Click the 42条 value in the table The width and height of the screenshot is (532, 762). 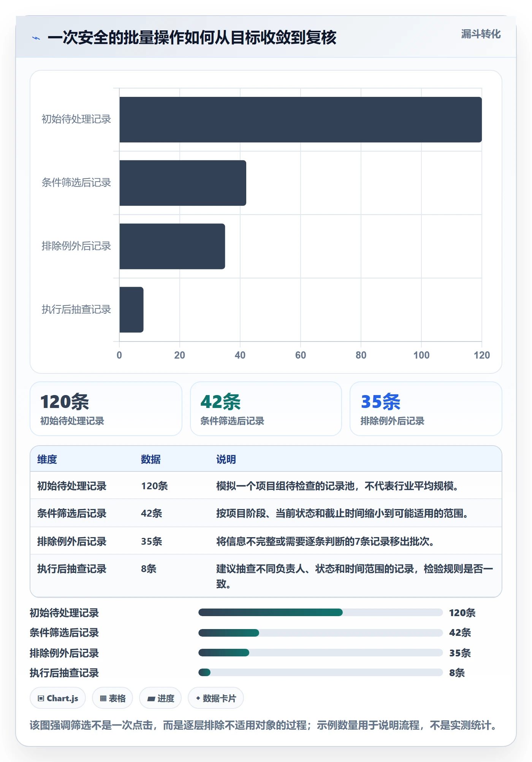pyautogui.click(x=152, y=513)
